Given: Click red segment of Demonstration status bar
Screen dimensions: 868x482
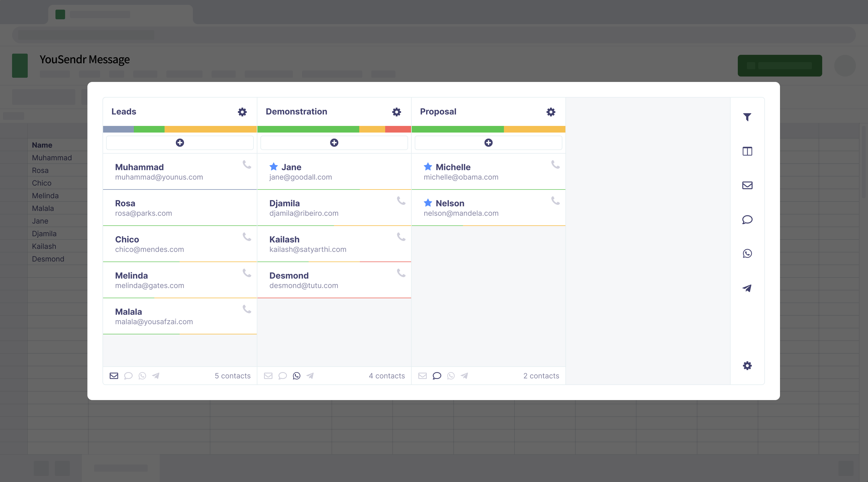Looking at the screenshot, I should [398, 129].
